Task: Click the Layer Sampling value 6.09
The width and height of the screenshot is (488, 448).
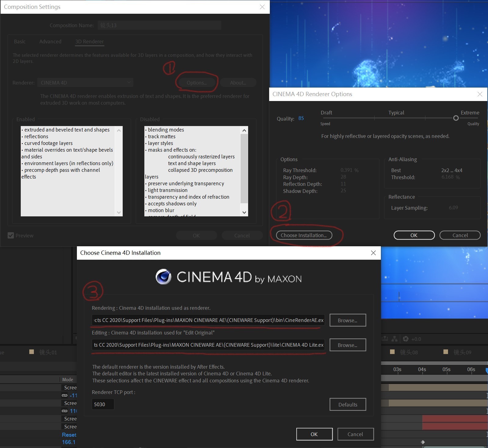Action: pos(453,208)
